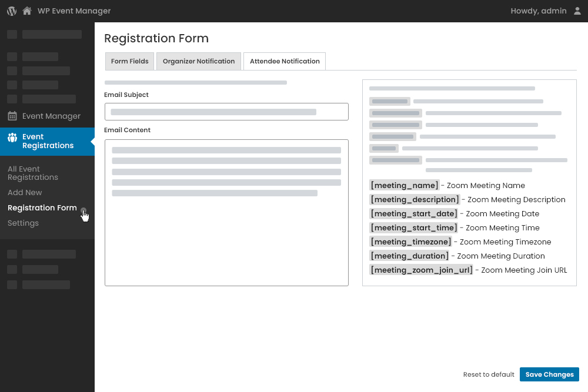Open the Howdy, admin account menu

(538, 10)
